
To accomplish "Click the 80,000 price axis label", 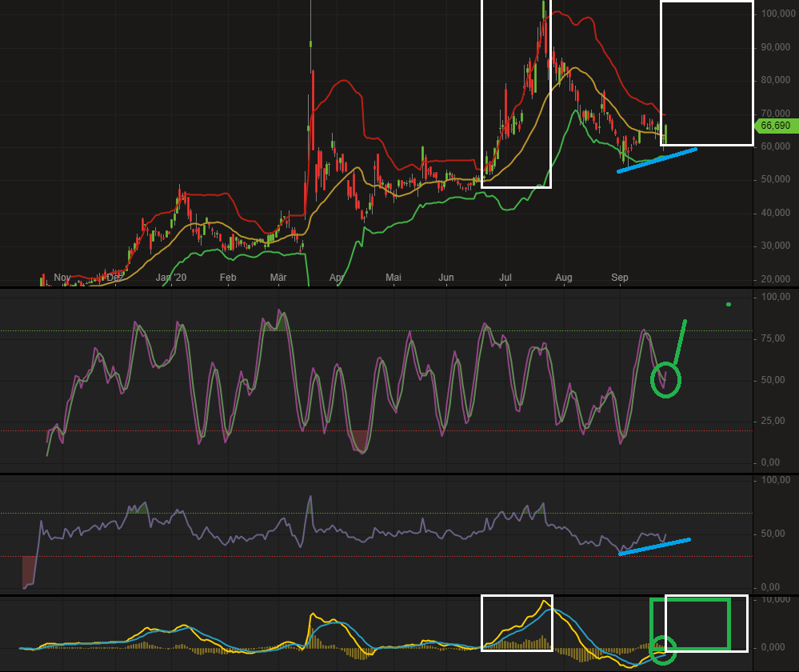I will tap(776, 80).
